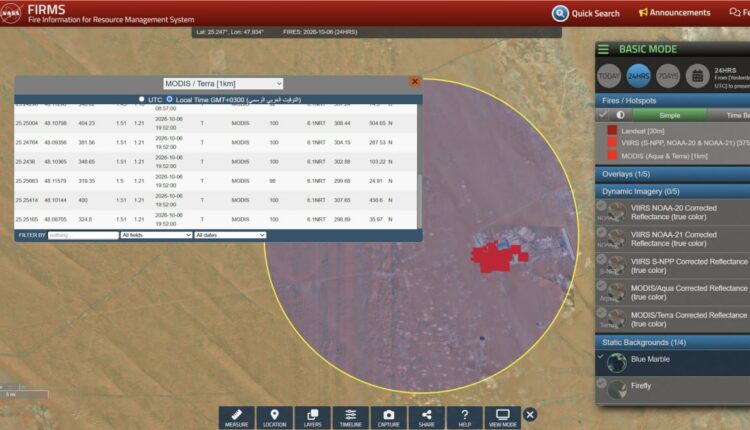The width and height of the screenshot is (750, 430).
Task: Open the Timeline tool
Action: [351, 418]
